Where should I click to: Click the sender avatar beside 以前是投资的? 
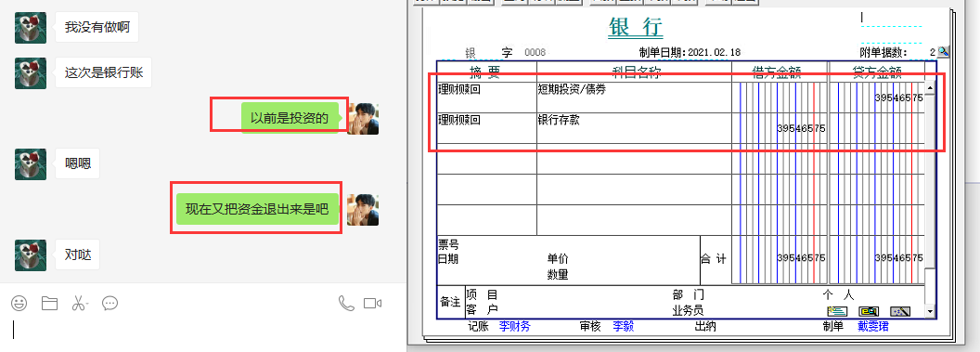(363, 119)
